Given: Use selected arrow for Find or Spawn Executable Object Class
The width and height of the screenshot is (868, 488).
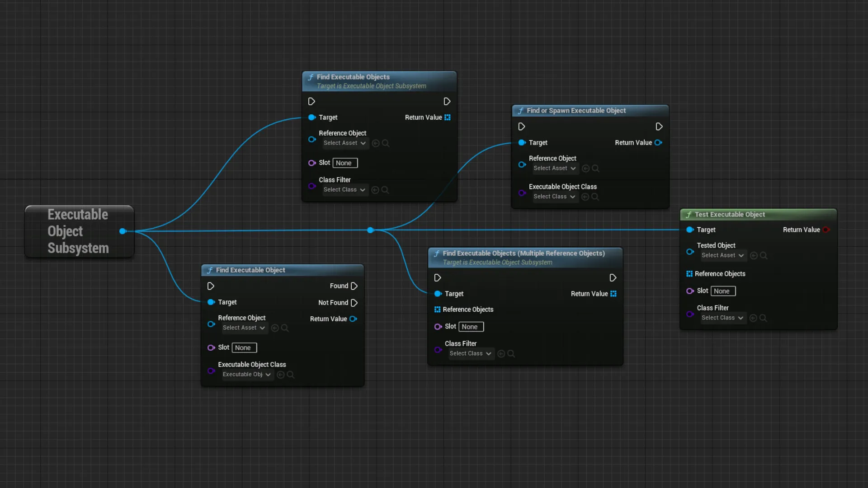Looking at the screenshot, I should (x=585, y=197).
